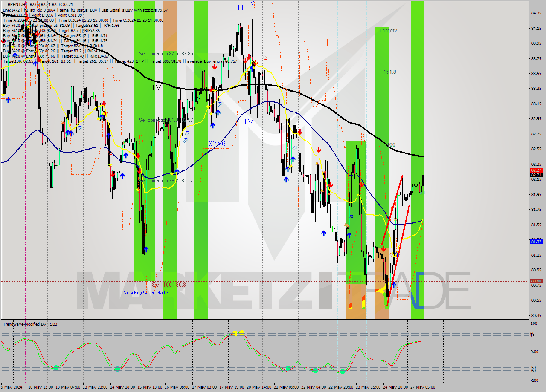Click 81.75 on the price axis
546x392 pixels.
click(536, 209)
